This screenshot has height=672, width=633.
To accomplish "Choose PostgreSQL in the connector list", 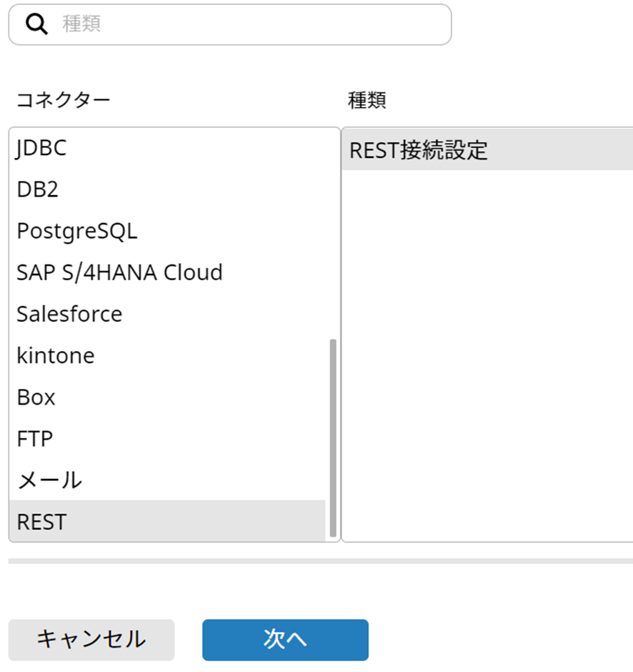I will [76, 231].
